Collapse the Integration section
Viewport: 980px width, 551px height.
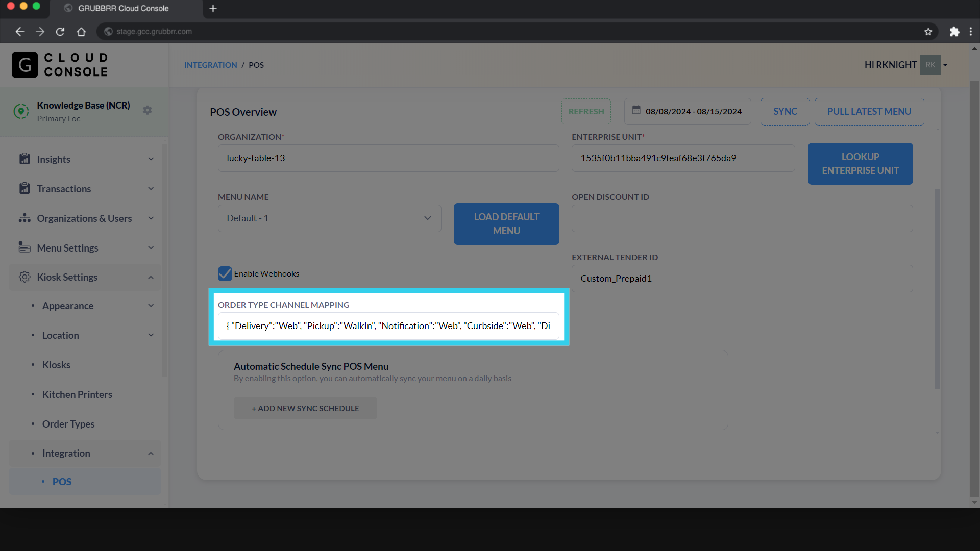151,453
